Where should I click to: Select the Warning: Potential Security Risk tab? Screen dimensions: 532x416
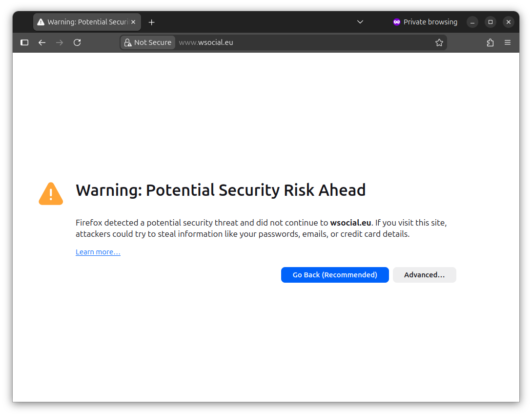pyautogui.click(x=83, y=22)
